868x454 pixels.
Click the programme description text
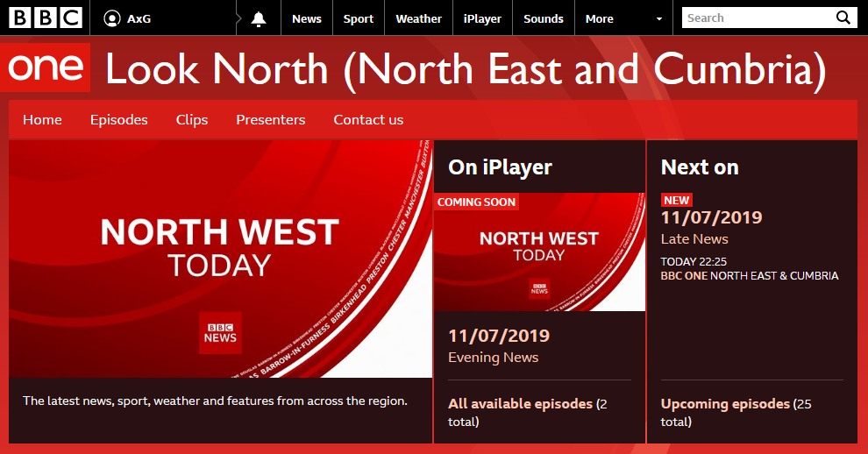(x=215, y=401)
